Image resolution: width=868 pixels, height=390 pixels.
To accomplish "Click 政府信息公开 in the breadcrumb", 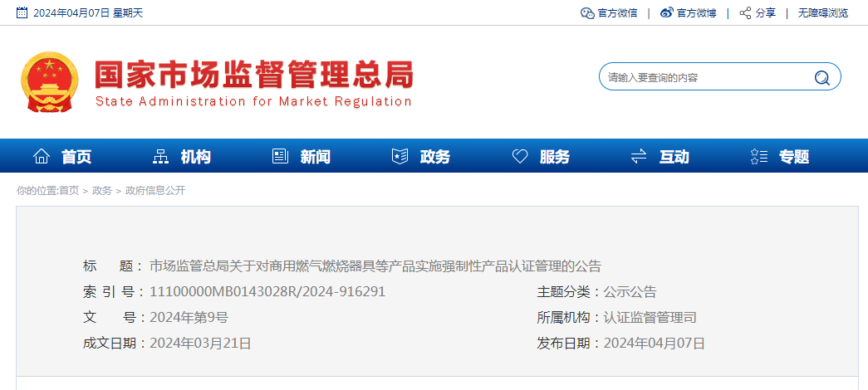I will (155, 191).
